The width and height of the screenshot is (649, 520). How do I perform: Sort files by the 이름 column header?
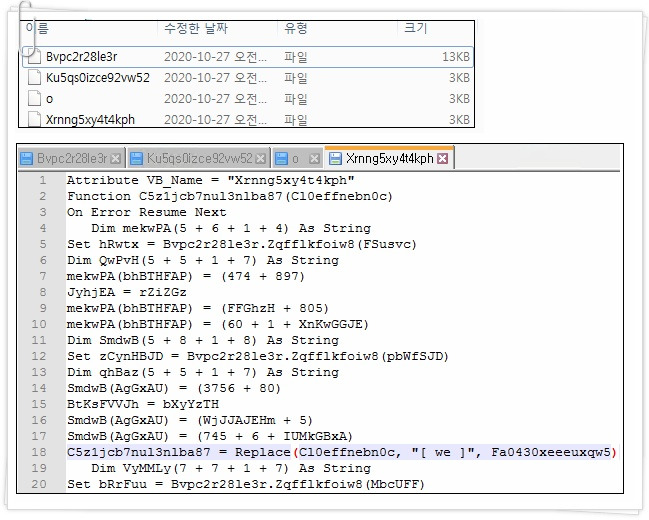click(37, 28)
